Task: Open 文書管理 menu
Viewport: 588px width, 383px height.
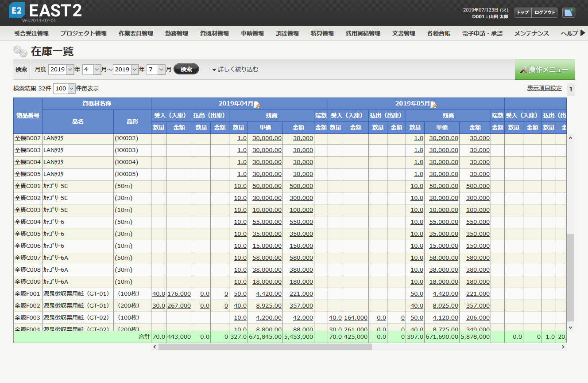Action: coord(403,33)
